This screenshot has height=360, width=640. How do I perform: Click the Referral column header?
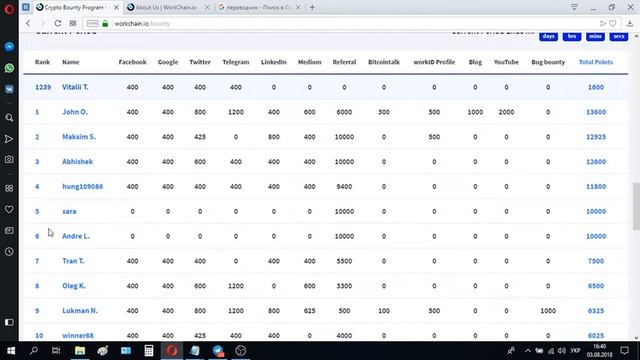[344, 62]
